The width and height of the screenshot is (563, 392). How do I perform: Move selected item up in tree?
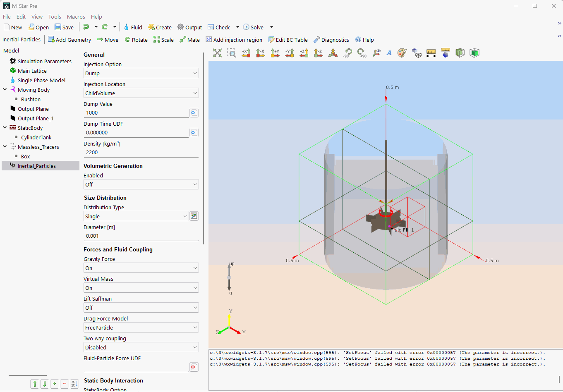point(35,384)
